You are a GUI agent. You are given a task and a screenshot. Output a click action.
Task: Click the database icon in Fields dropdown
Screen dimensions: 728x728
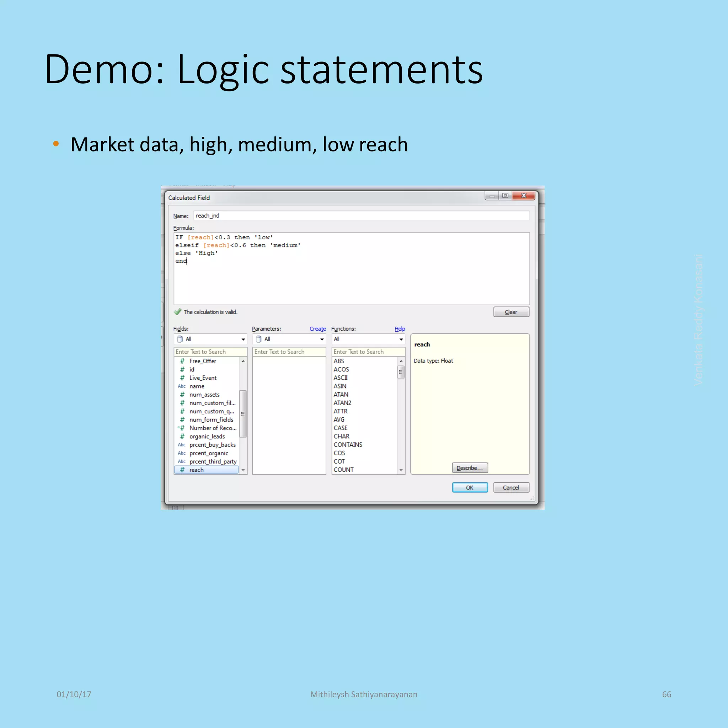tap(180, 339)
